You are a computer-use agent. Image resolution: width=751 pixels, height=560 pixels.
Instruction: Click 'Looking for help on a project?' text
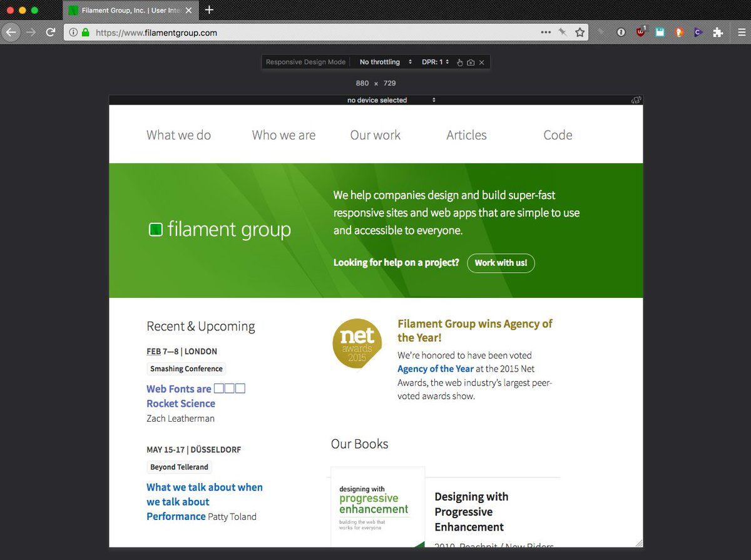coord(396,263)
